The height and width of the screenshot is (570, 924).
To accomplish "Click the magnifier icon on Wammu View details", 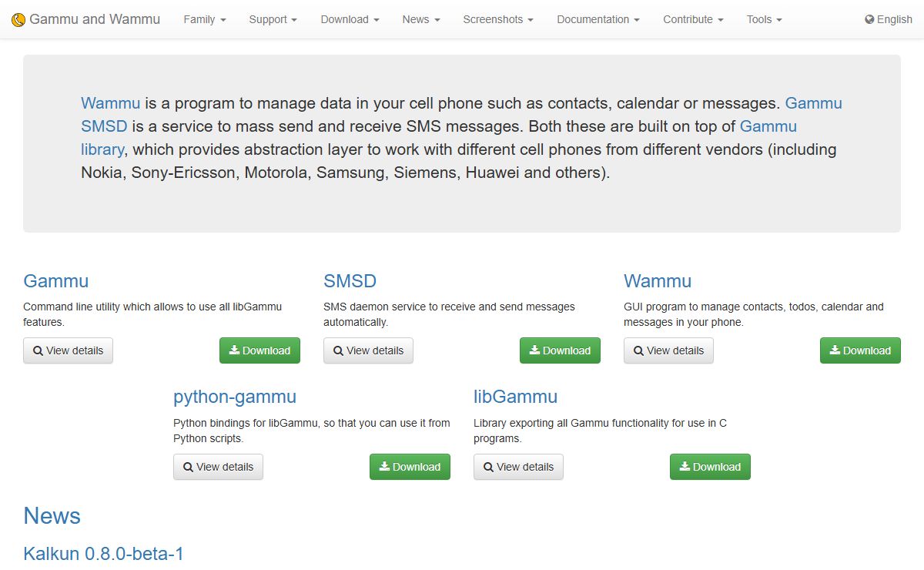I will 638,350.
